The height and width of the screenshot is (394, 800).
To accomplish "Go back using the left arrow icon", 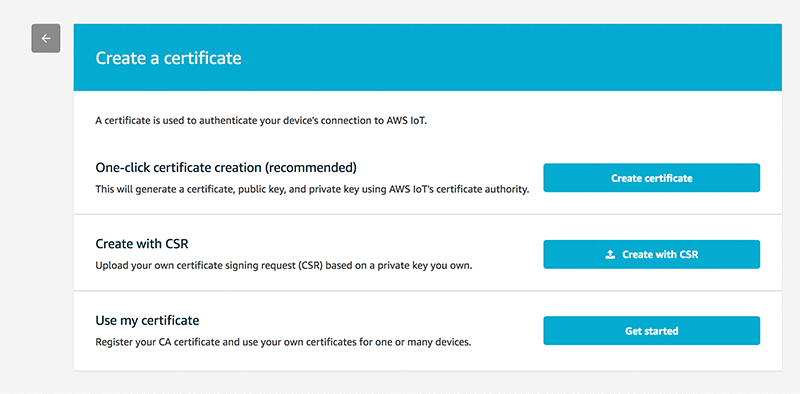I will tap(46, 38).
